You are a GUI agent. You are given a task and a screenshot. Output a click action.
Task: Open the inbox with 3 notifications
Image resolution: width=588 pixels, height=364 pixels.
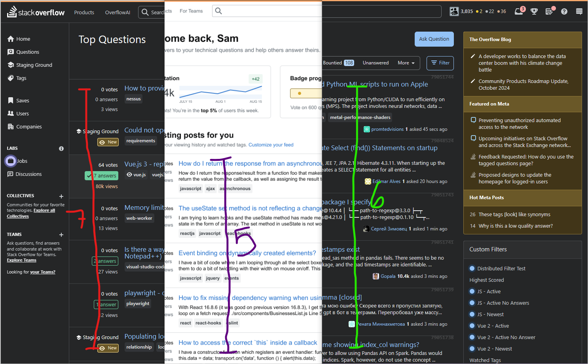point(519,11)
